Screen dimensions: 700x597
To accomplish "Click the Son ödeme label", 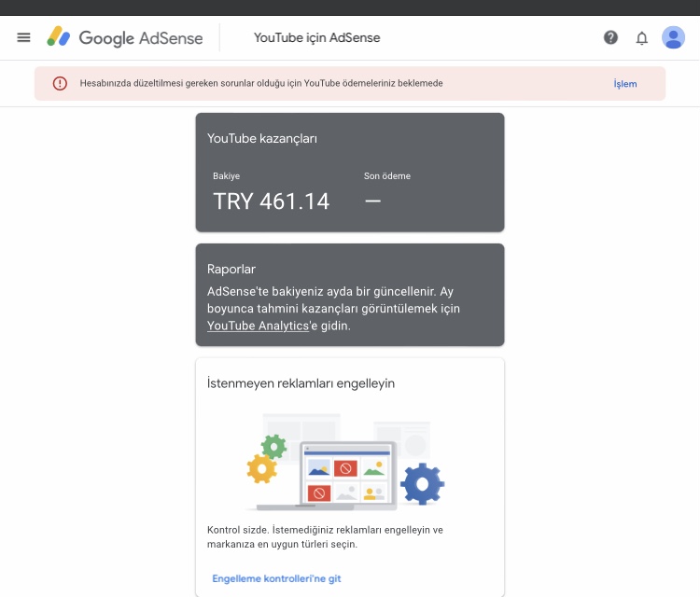I will [387, 175].
